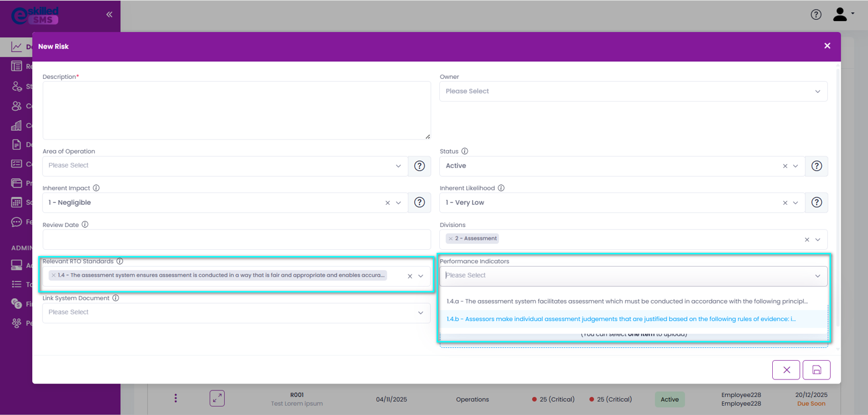
Task: Click the save disk icon button
Action: click(817, 370)
